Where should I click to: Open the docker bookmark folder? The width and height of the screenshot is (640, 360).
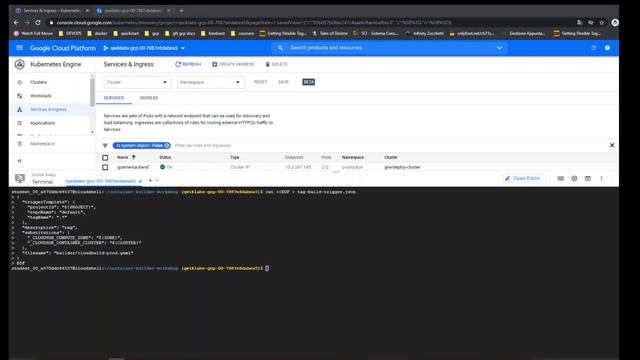point(97,33)
